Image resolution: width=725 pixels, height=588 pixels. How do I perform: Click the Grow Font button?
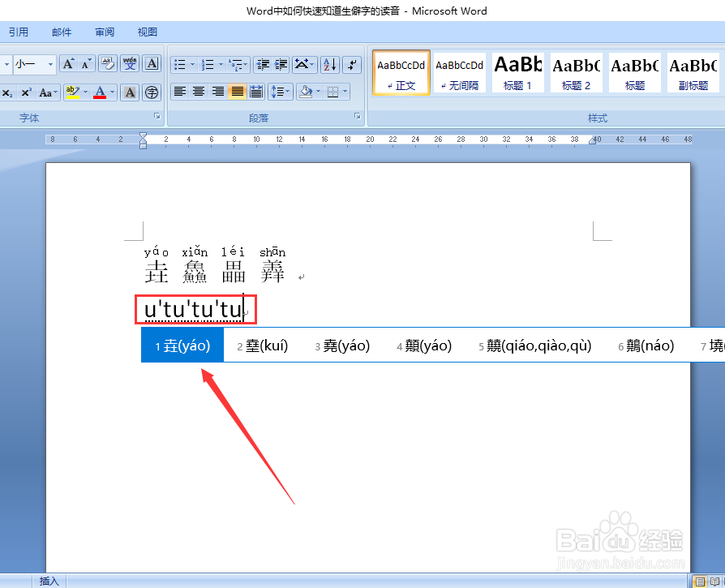tap(68, 64)
